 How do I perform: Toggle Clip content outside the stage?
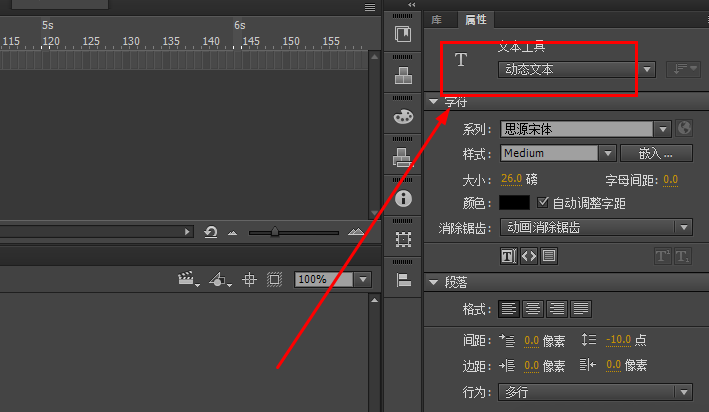point(274,279)
